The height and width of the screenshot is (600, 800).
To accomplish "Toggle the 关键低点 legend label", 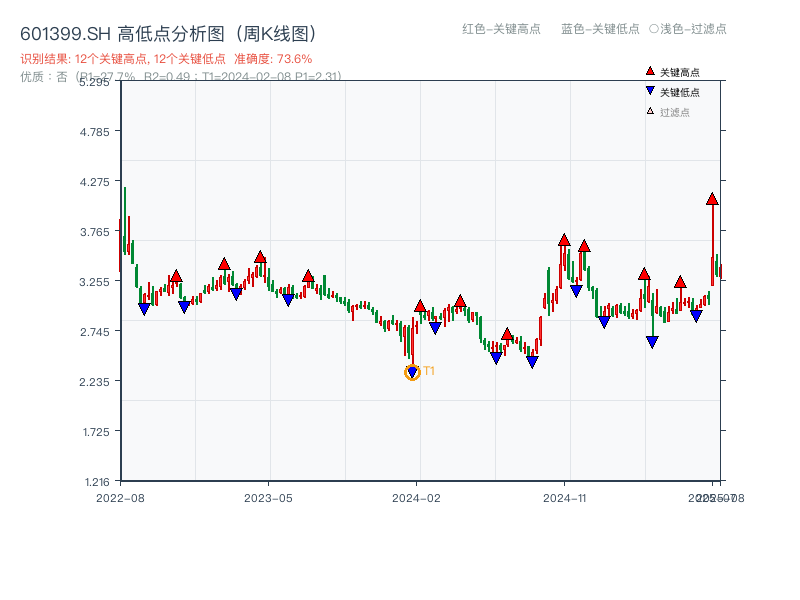I will (680, 92).
